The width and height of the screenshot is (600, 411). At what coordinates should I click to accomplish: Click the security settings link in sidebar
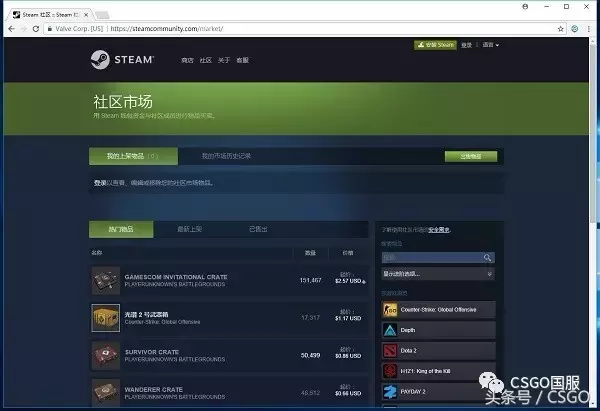click(439, 230)
